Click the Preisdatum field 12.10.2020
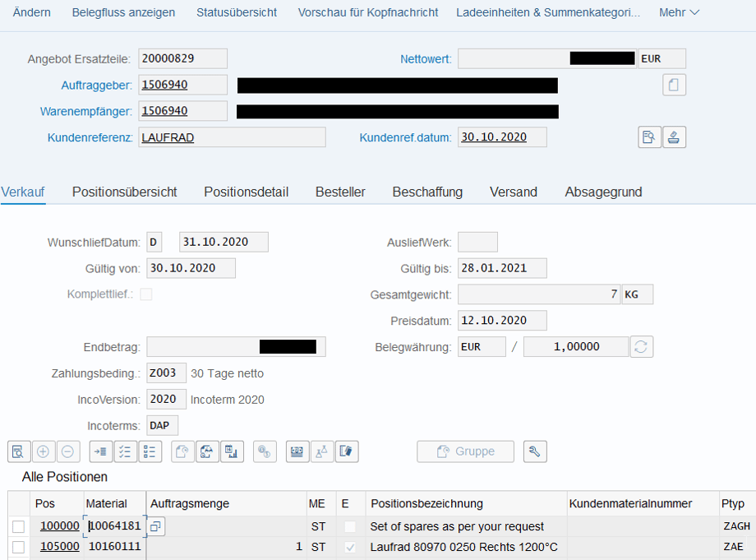 [x=502, y=320]
